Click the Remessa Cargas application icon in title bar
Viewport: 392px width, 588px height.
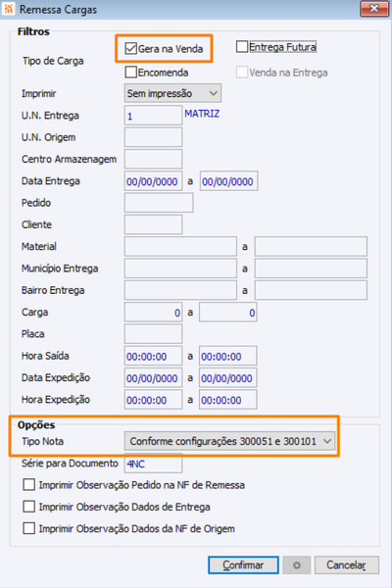[x=8, y=9]
